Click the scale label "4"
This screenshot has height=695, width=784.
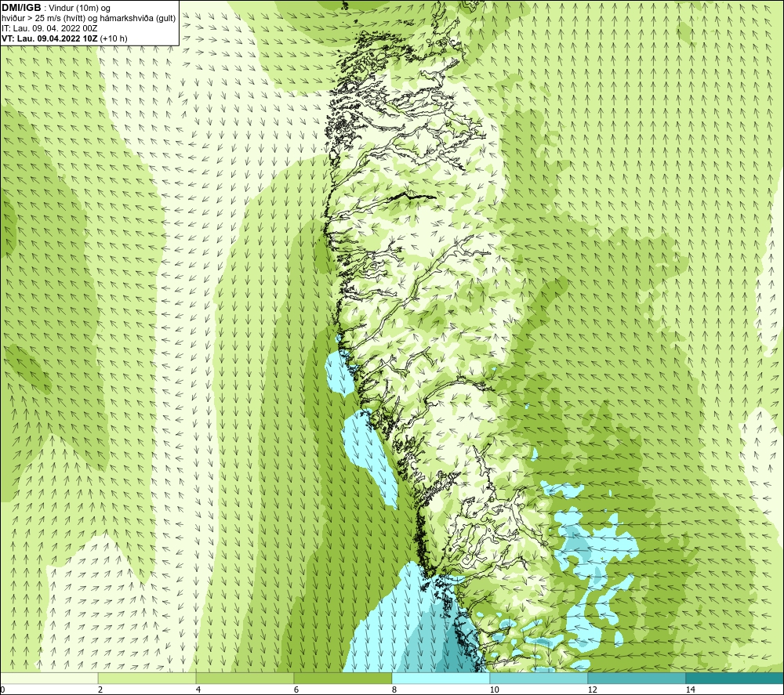[x=198, y=690]
